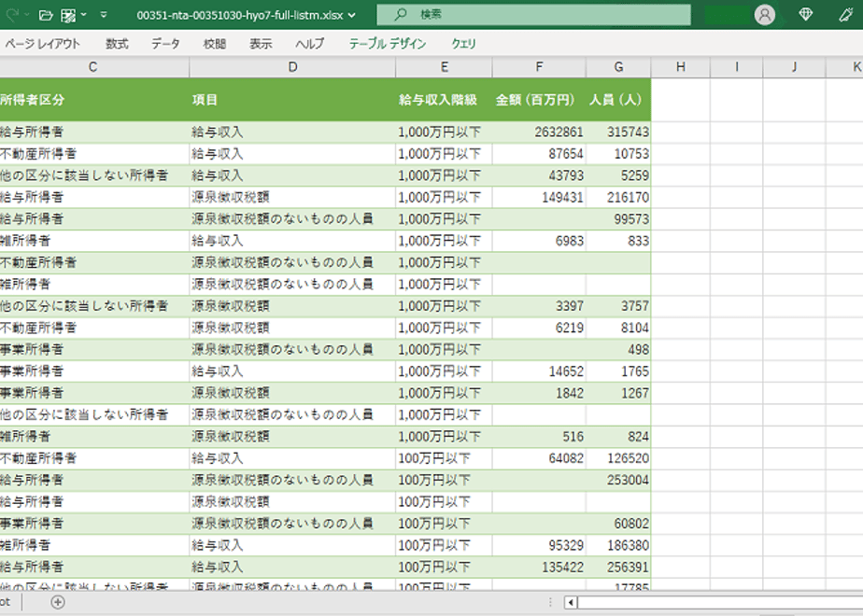Open the Customize Quick Access Toolbar menu
This screenshot has height=616, width=863.
(x=104, y=15)
